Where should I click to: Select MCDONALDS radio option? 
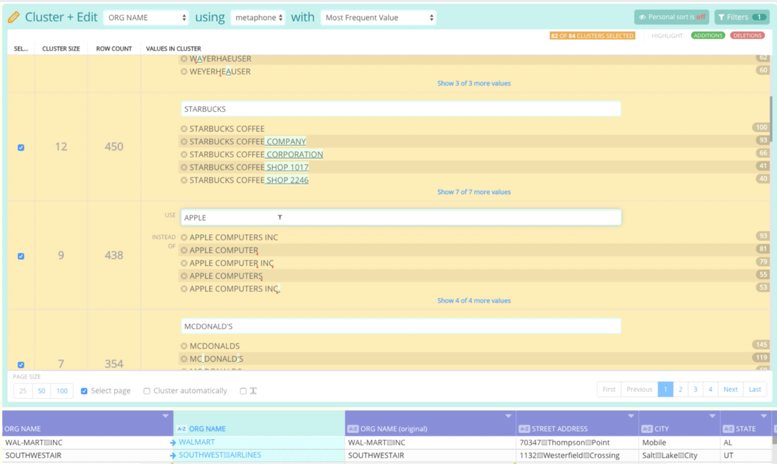(x=184, y=346)
